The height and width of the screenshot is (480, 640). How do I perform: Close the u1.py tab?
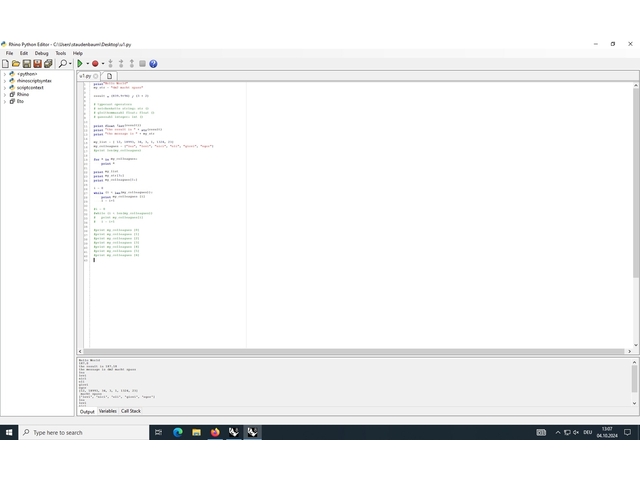pyautogui.click(x=96, y=76)
